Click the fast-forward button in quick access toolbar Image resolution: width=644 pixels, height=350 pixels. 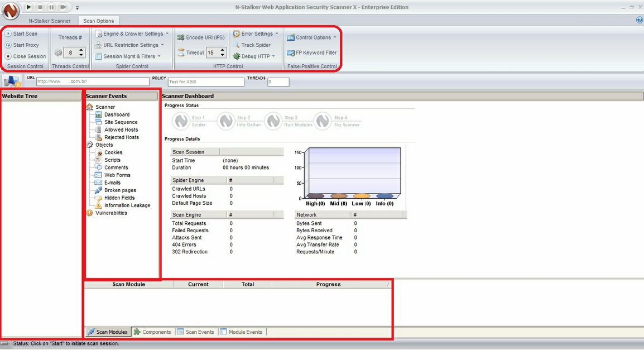coord(63,7)
